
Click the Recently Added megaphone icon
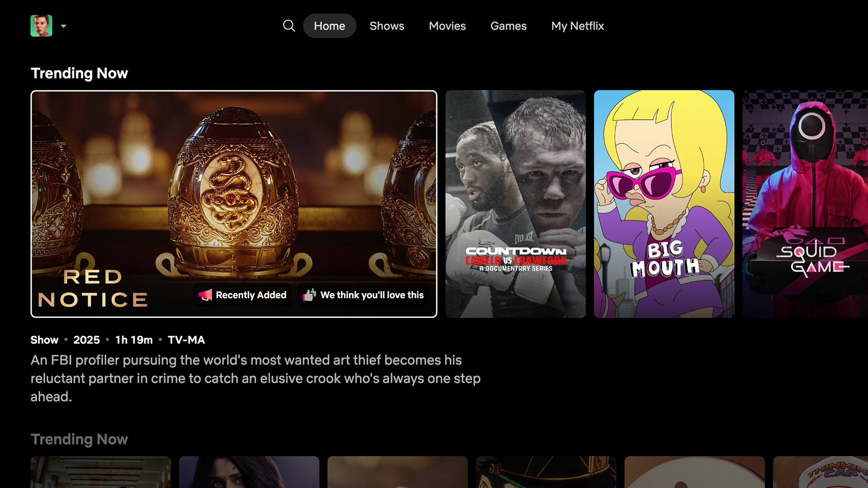point(205,295)
